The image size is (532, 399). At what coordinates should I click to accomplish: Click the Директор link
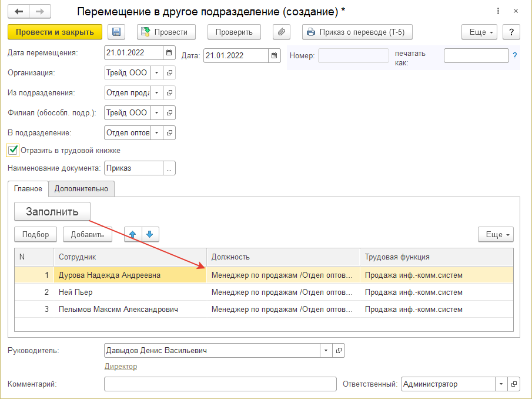(x=121, y=367)
